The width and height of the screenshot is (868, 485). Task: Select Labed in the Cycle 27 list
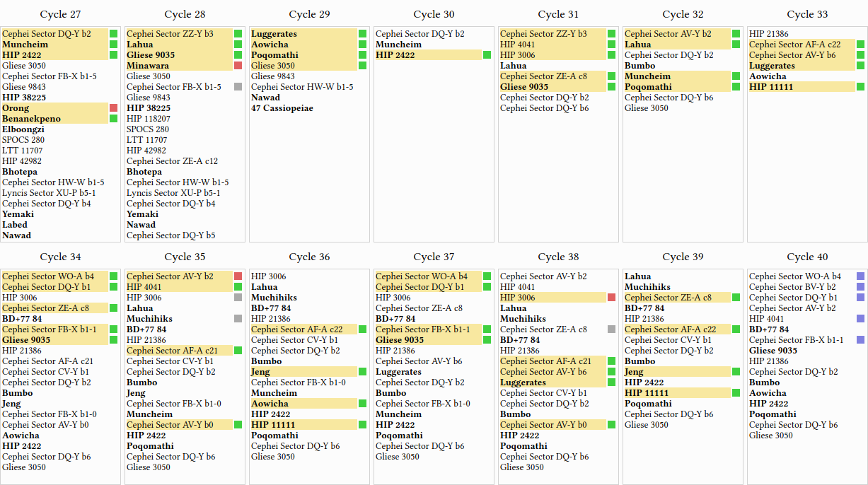(x=15, y=225)
